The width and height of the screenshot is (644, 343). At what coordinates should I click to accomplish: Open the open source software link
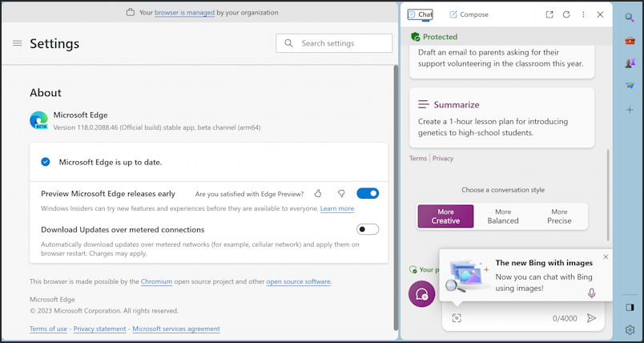point(298,282)
